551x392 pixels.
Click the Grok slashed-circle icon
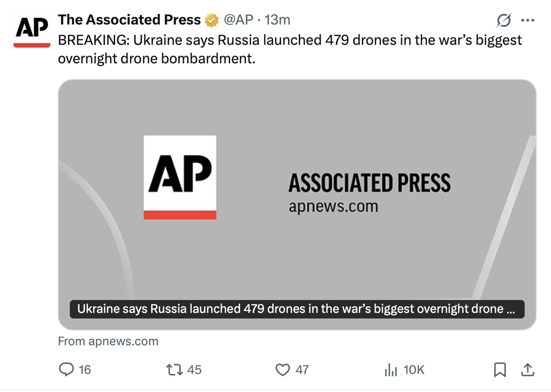pos(503,20)
